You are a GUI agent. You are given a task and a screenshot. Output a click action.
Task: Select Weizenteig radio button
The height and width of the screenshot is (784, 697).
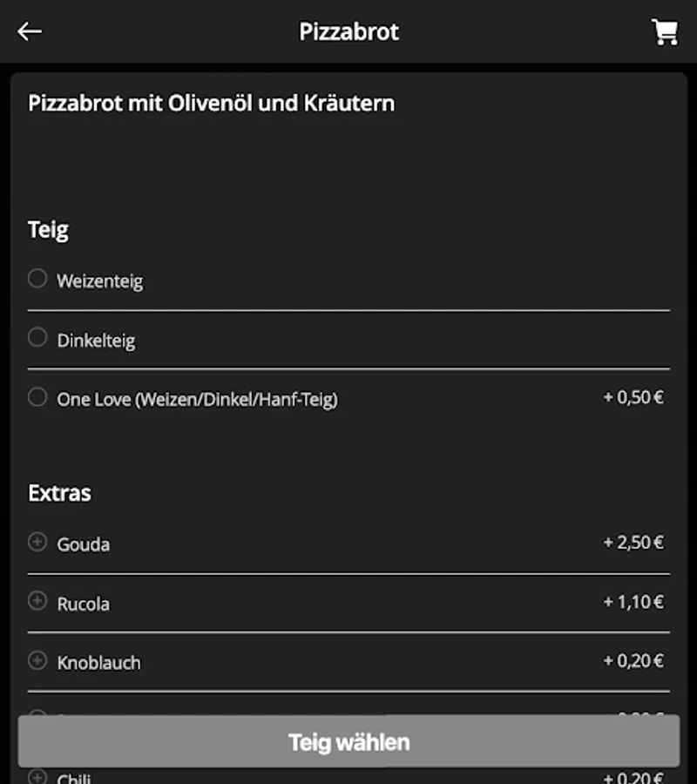pyautogui.click(x=37, y=279)
